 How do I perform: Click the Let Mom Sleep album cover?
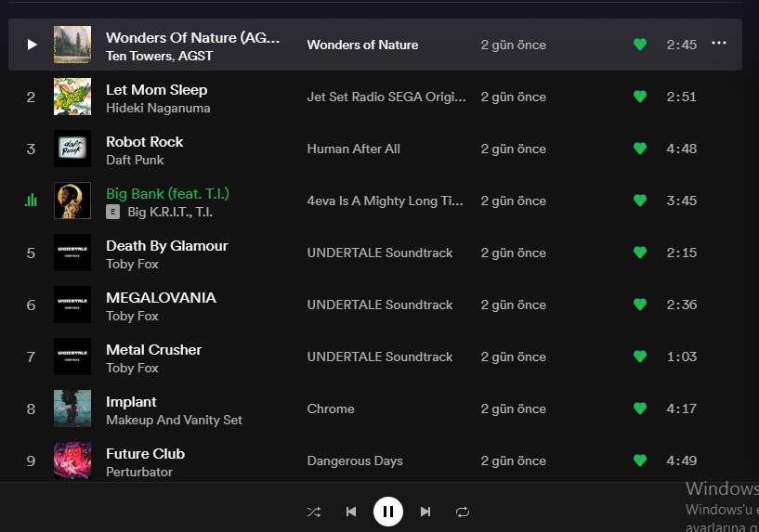click(x=72, y=97)
